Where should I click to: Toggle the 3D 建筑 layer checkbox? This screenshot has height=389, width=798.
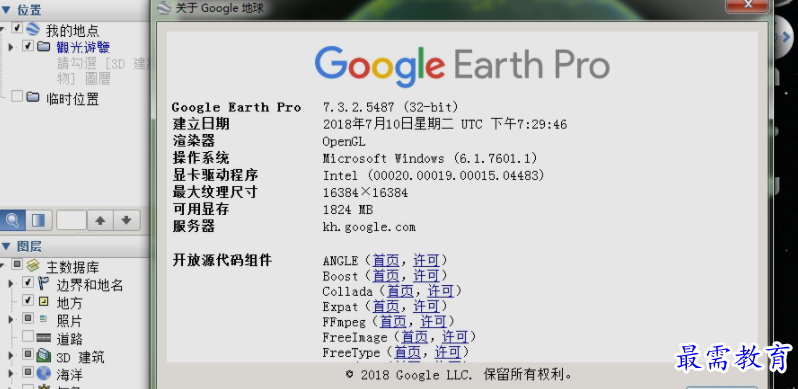point(28,354)
